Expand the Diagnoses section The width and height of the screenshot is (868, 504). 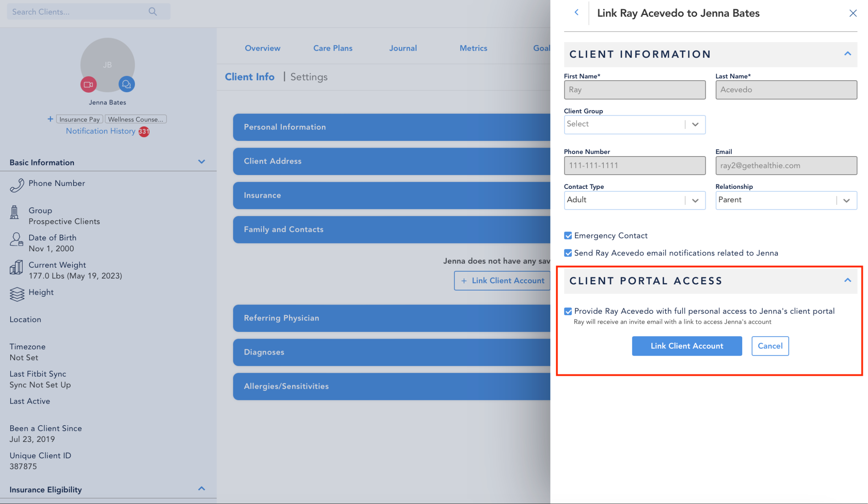(391, 352)
